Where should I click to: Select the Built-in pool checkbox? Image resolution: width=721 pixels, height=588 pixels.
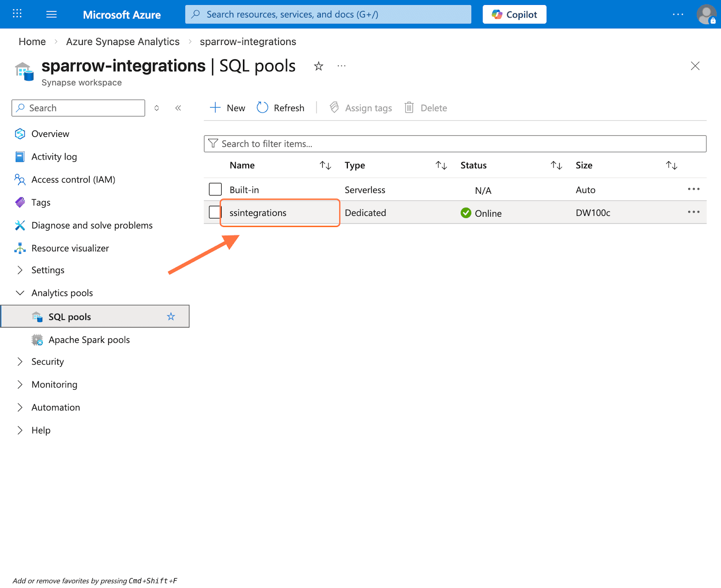[x=215, y=189]
